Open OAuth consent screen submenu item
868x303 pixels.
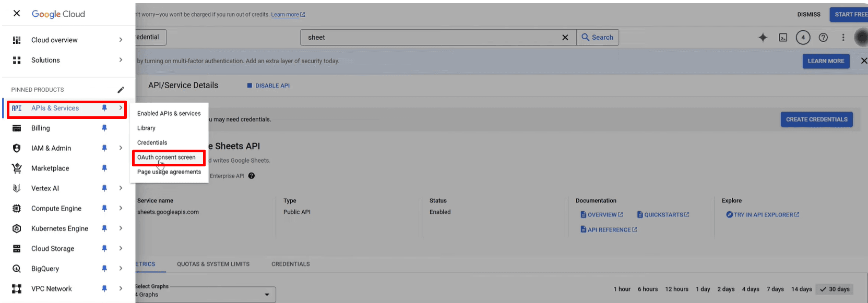click(x=167, y=157)
